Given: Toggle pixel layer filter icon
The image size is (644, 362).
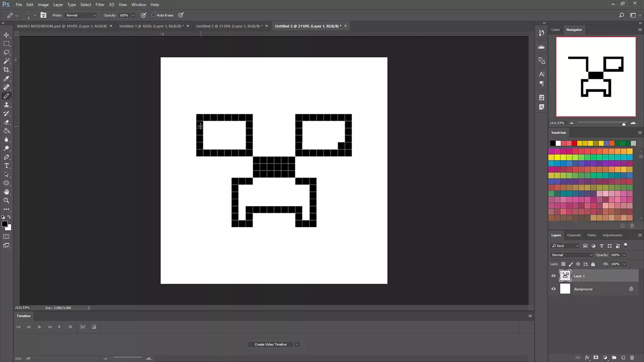Looking at the screenshot, I should click(585, 246).
